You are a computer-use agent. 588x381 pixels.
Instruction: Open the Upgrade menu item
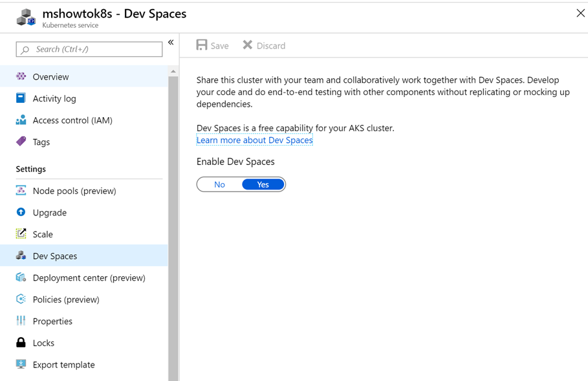click(84, 212)
